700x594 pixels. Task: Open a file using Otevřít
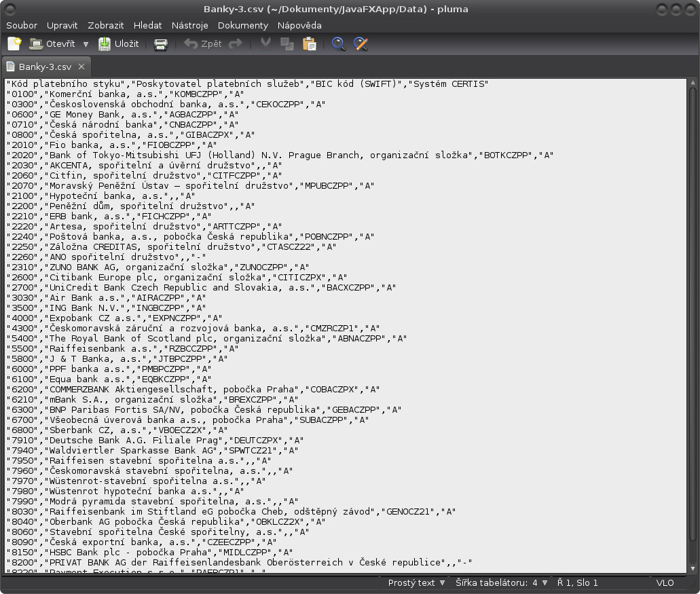[x=59, y=43]
